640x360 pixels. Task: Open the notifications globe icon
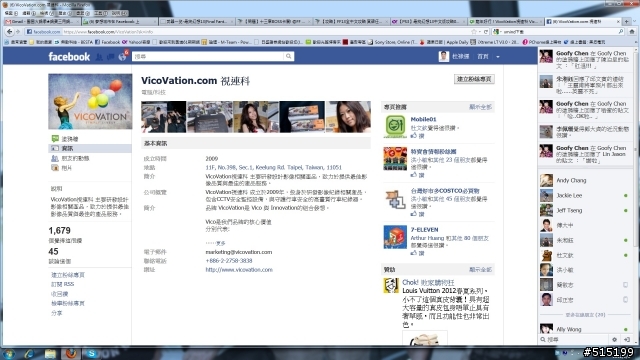[x=122, y=57]
